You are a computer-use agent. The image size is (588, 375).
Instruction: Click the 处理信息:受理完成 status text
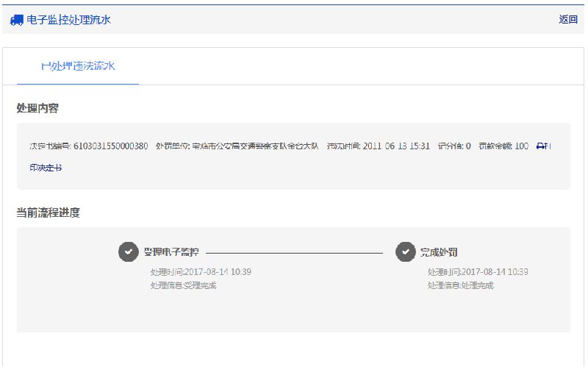point(183,285)
